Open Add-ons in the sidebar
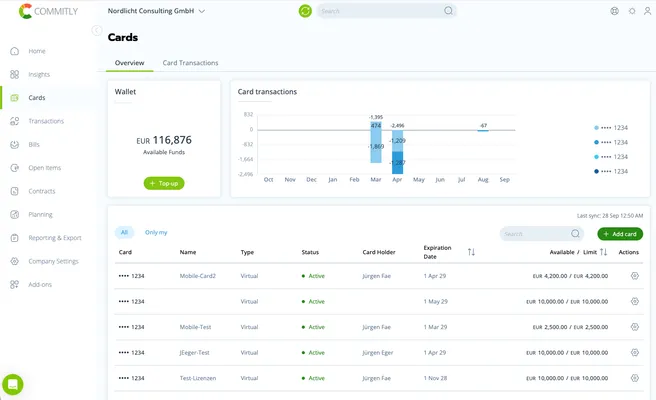Viewport: 656px width, 400px height. (40, 285)
